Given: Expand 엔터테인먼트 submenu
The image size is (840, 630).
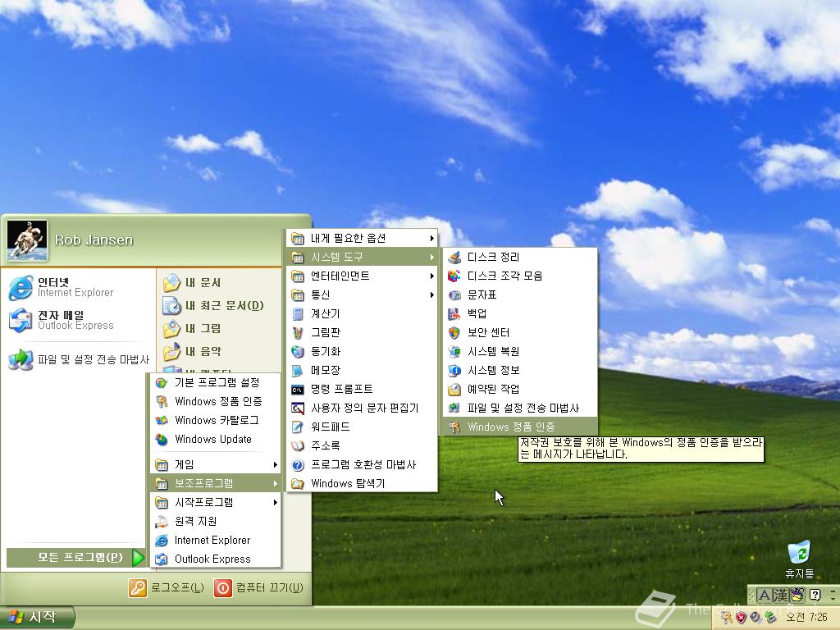Looking at the screenshot, I should [x=362, y=276].
